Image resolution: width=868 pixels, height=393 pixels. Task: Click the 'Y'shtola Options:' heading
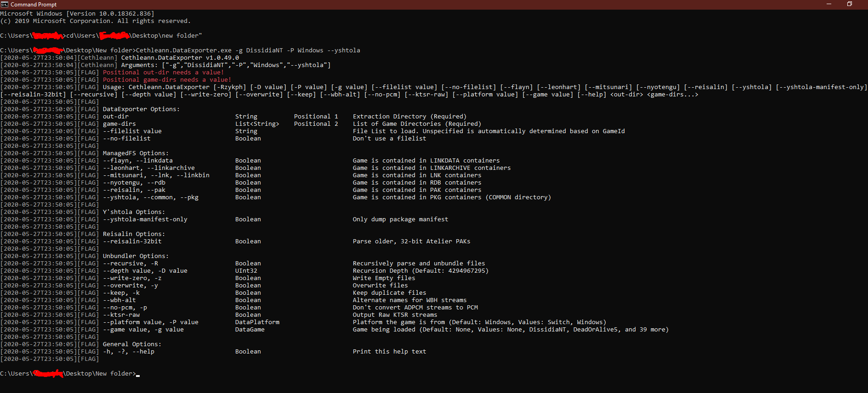click(x=134, y=212)
